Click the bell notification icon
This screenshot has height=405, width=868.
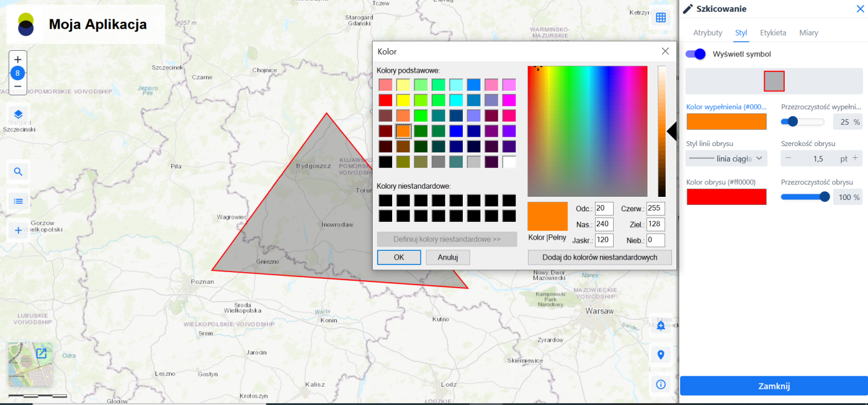coord(660,325)
